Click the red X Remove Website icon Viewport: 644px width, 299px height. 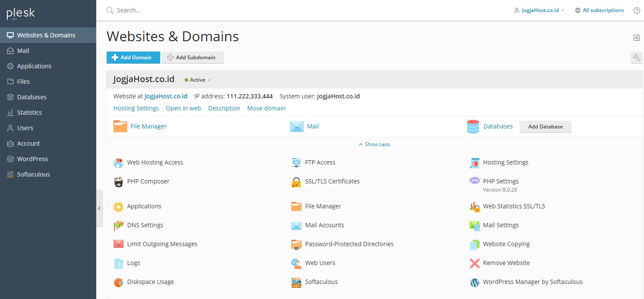[x=474, y=263]
